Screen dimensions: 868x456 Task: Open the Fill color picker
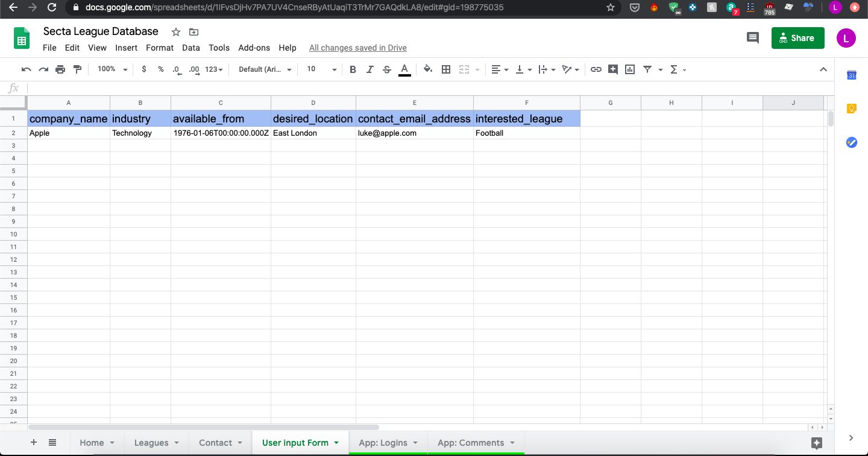click(427, 69)
